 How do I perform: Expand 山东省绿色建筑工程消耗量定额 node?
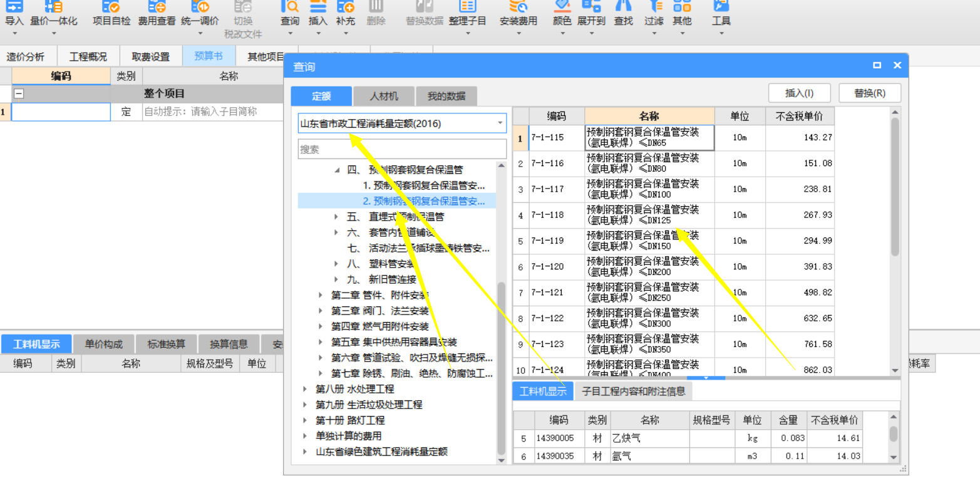(x=305, y=452)
